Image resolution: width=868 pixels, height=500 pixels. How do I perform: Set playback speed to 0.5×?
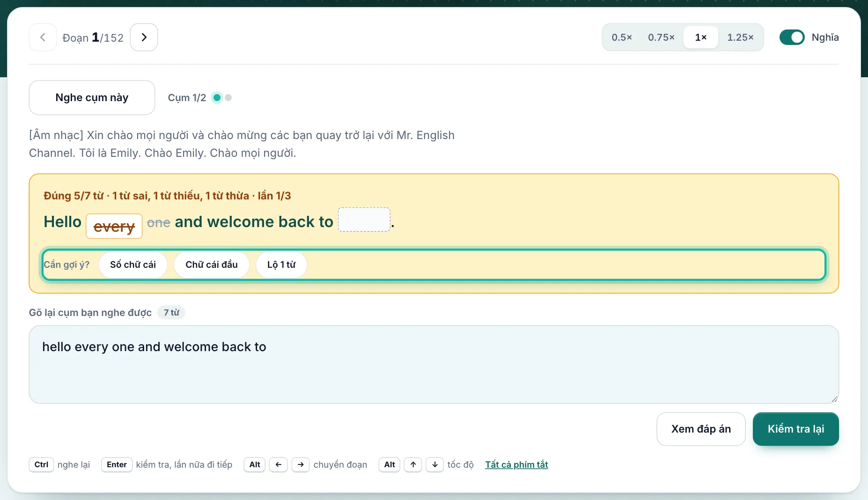pos(622,37)
